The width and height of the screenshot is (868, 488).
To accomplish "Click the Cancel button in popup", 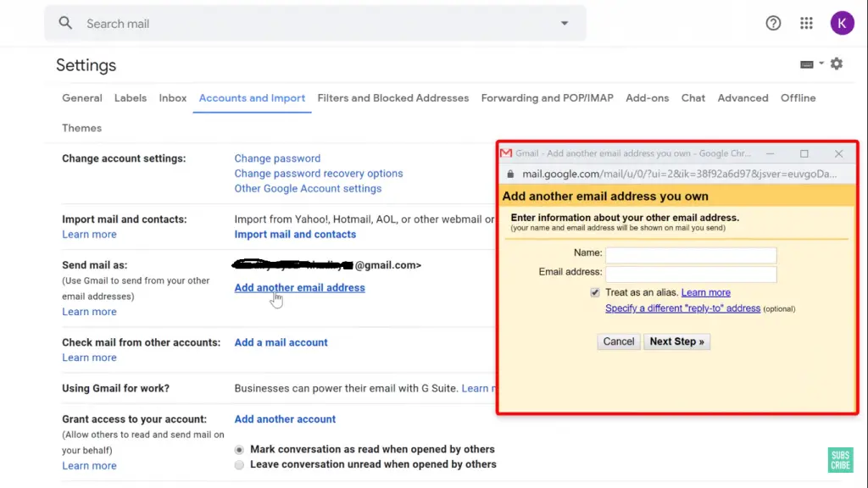I will tap(618, 341).
